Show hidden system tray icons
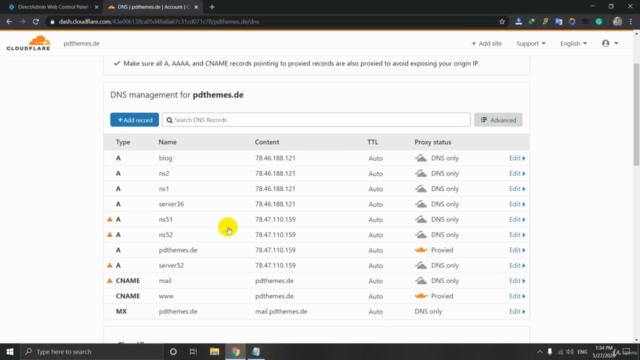The height and width of the screenshot is (360, 640). (x=540, y=352)
